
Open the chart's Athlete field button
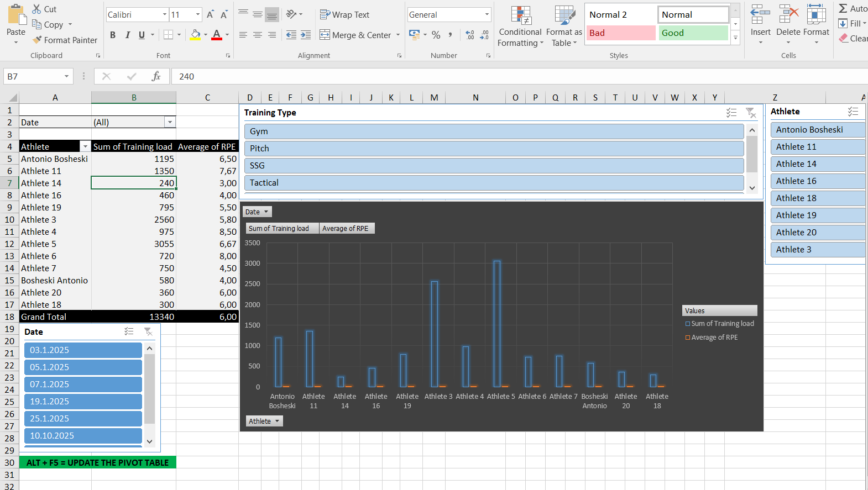[264, 421]
